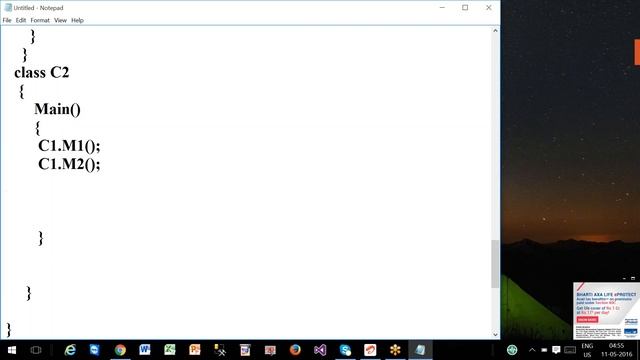Open Visual Studio from the taskbar
Image resolution: width=640 pixels, height=360 pixels.
tap(320, 350)
